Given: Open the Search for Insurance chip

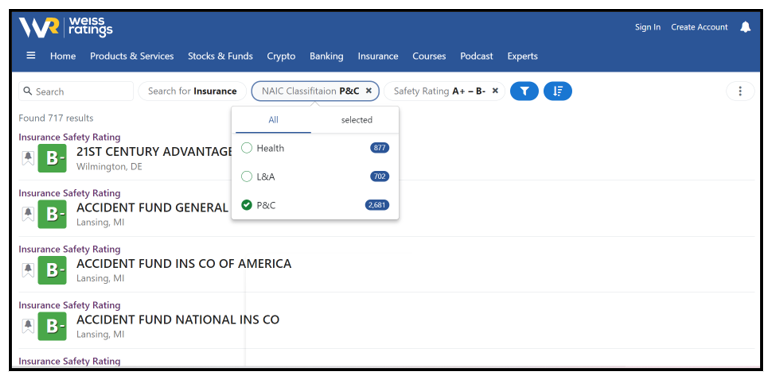Looking at the screenshot, I should point(192,91).
